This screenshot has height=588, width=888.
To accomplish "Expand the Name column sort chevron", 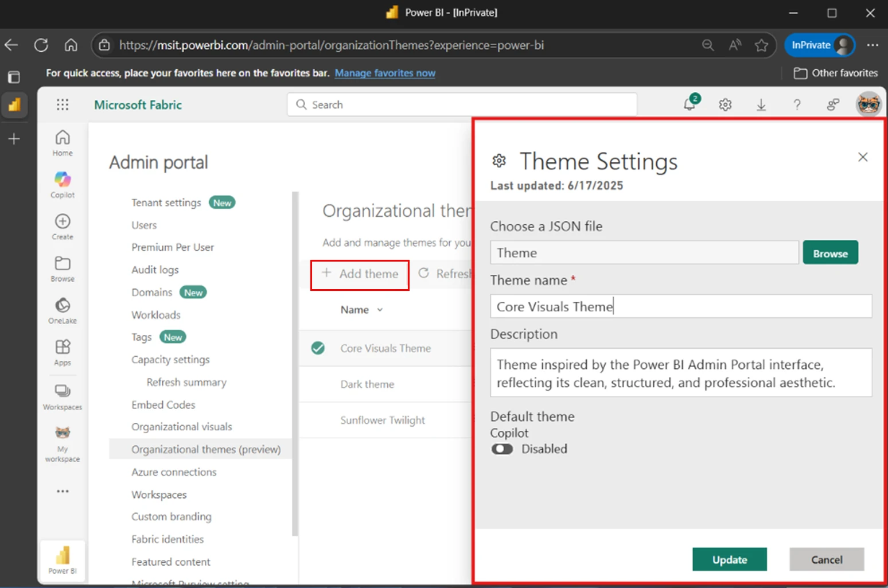I will pos(380,310).
